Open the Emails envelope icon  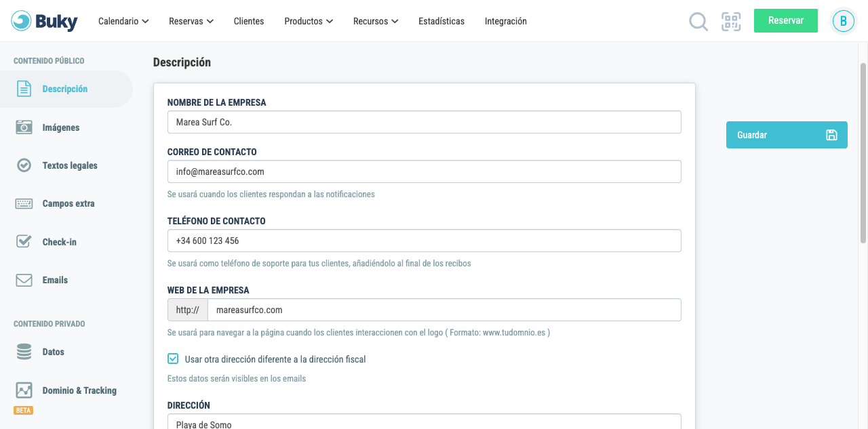coord(24,280)
